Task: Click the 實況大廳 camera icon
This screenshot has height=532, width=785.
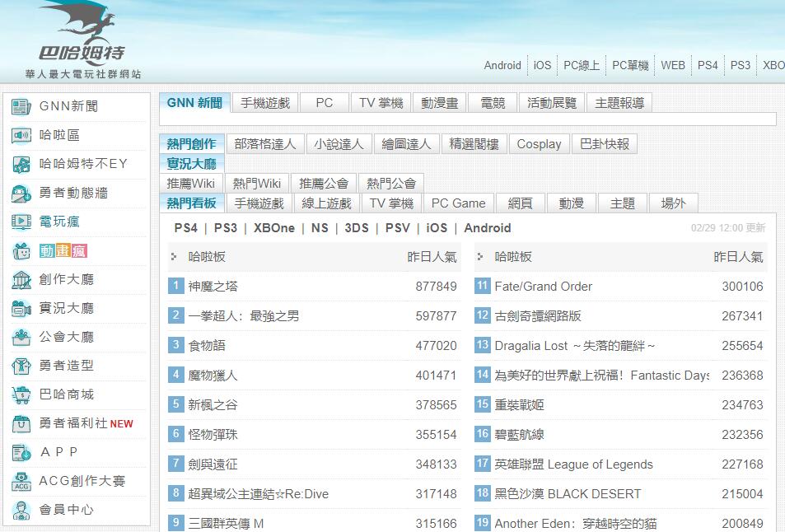Action: click(x=21, y=308)
